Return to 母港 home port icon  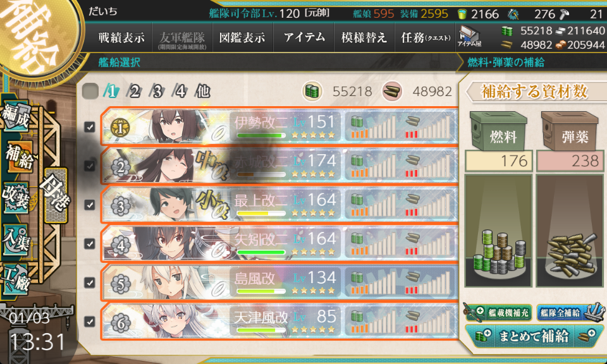[x=56, y=195]
